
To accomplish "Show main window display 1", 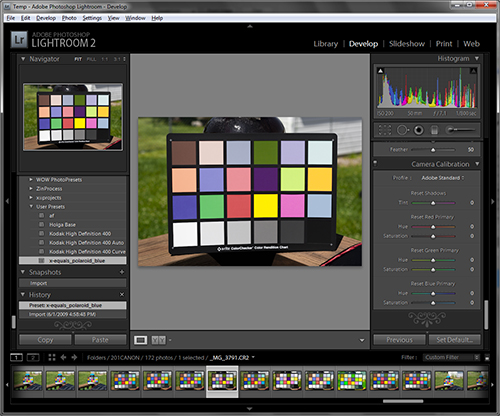I will pyautogui.click(x=16, y=358).
